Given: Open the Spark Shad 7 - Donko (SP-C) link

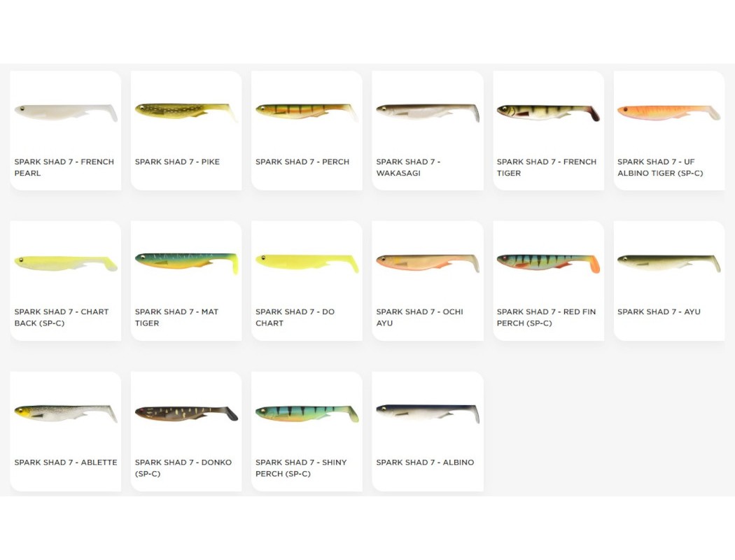Looking at the screenshot, I should [183, 468].
